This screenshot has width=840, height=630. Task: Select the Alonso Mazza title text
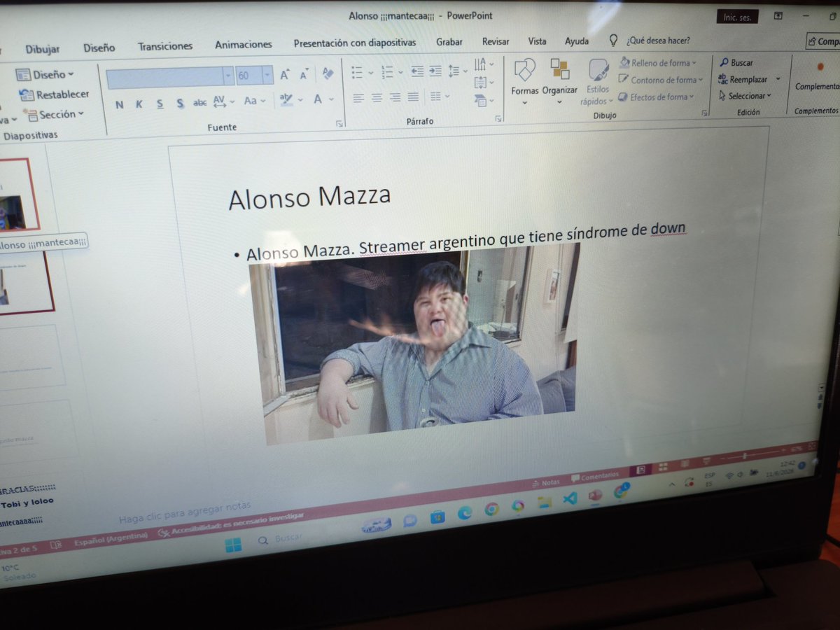point(309,197)
